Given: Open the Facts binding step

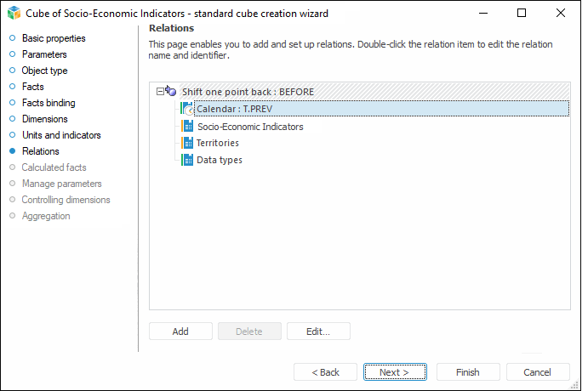Looking at the screenshot, I should pyautogui.click(x=49, y=103).
